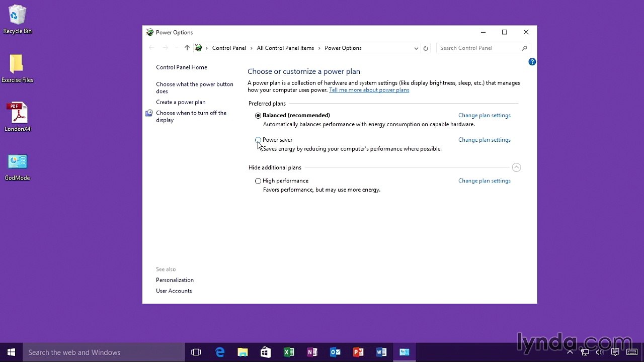The image size is (644, 362).
Task: Click the Power Options help question mark icon
Action: pyautogui.click(x=532, y=62)
